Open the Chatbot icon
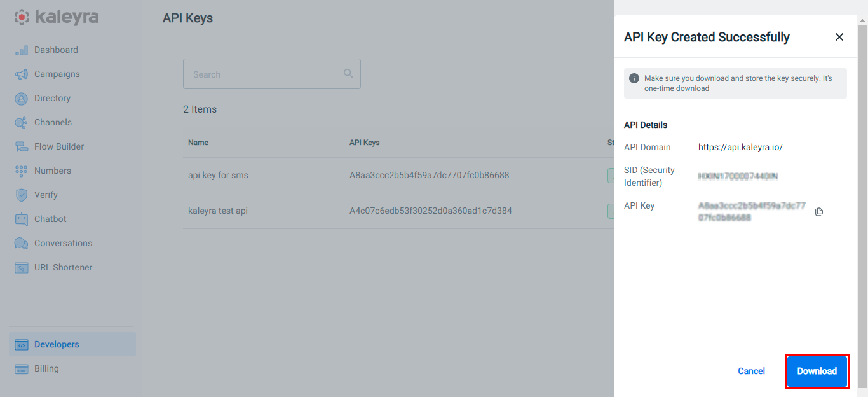The width and height of the screenshot is (868, 397). (x=22, y=219)
